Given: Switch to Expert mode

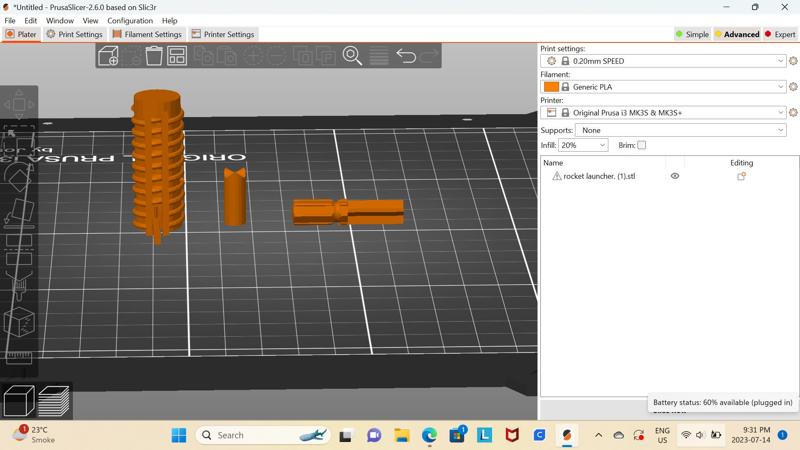Looking at the screenshot, I should (x=780, y=34).
